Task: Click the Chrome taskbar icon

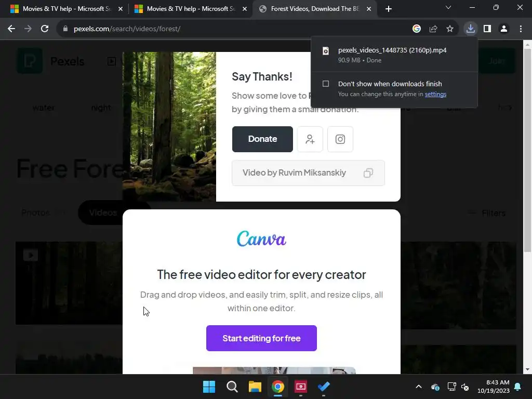Action: (278, 387)
